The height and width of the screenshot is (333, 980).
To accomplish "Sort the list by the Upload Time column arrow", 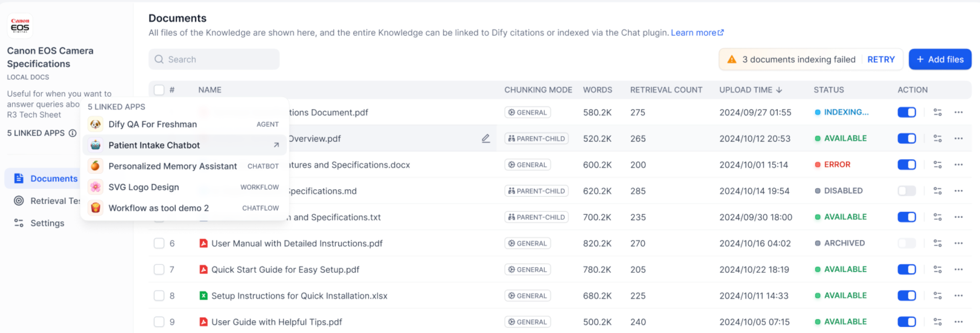I will (779, 90).
